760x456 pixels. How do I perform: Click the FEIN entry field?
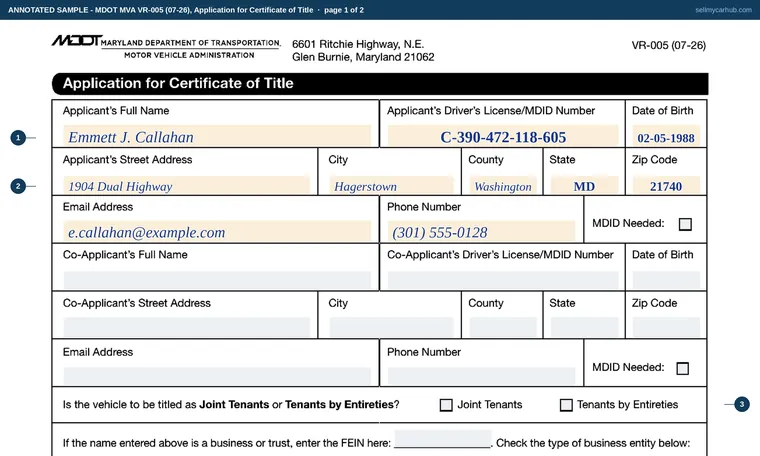(443, 439)
